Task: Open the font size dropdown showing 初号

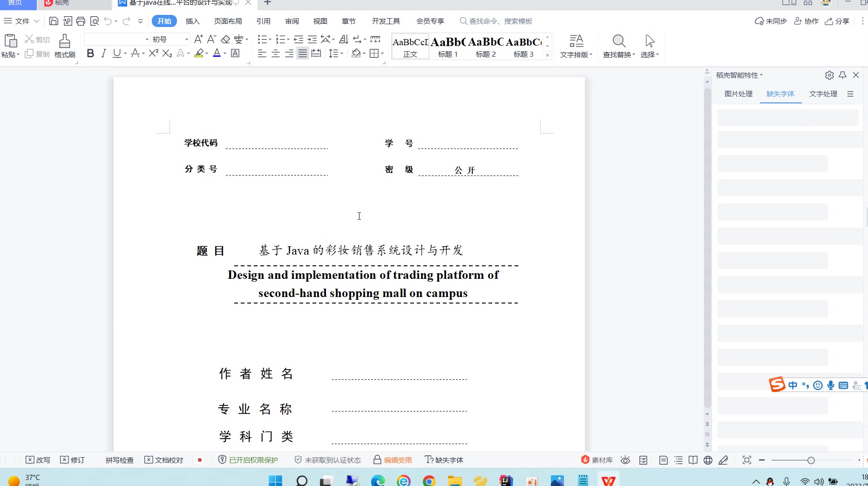Action: 186,39
